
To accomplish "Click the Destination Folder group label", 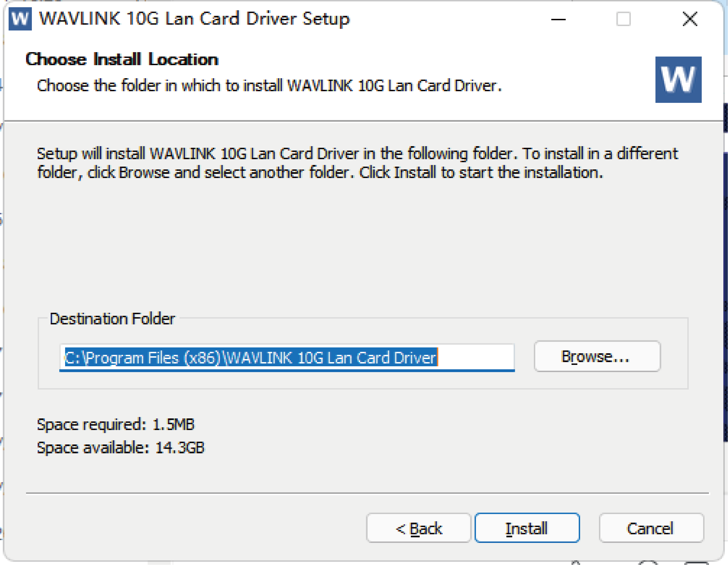I will (x=112, y=319).
